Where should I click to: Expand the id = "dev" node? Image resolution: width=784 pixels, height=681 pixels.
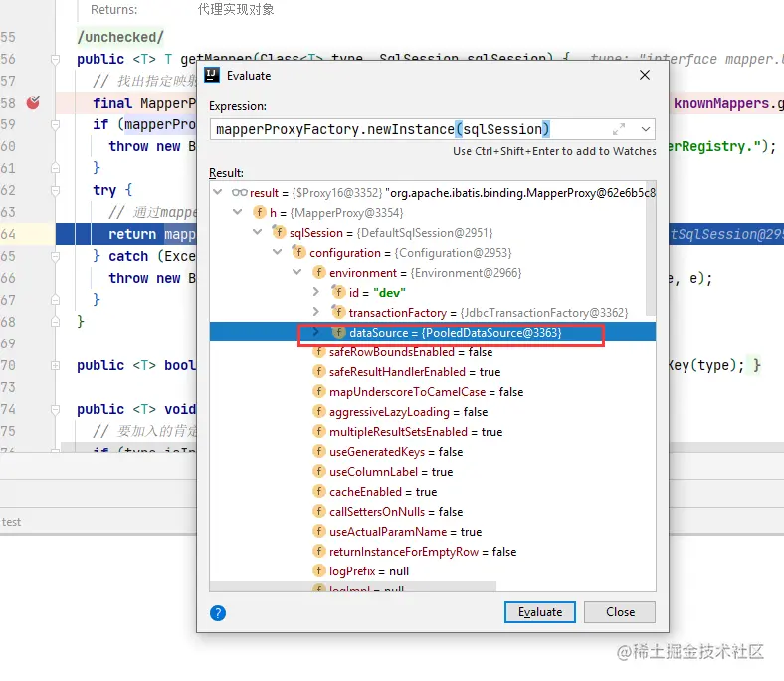pos(316,292)
